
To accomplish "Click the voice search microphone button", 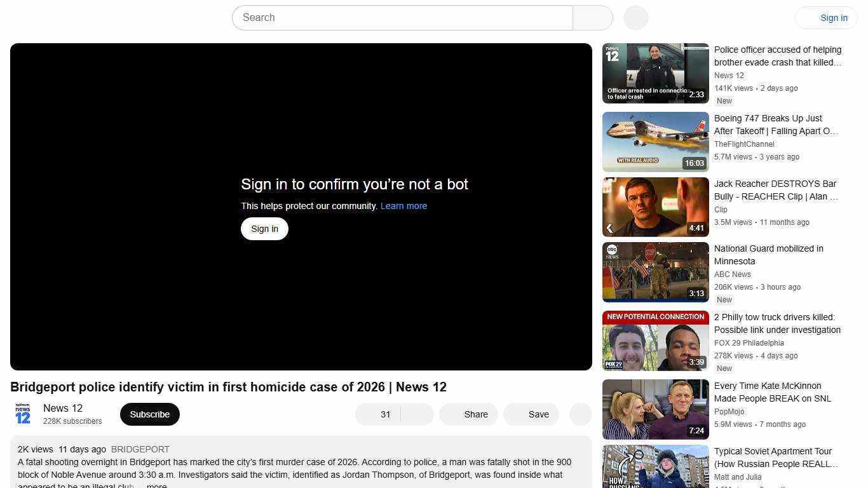I will click(x=635, y=18).
